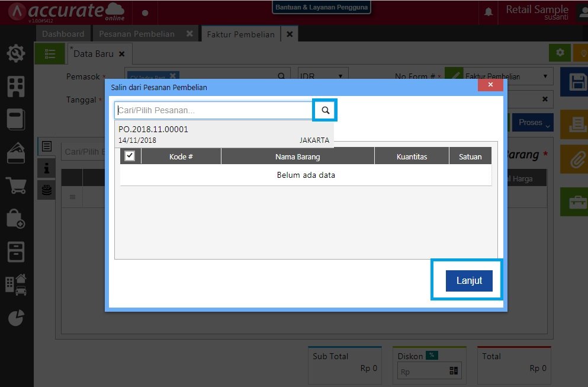
Task: Open the green list view button
Action: [50, 53]
